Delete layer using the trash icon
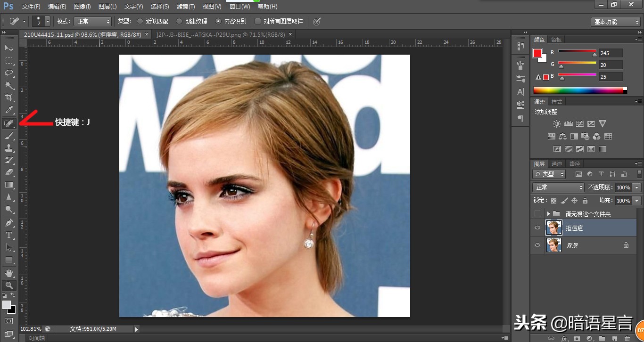The width and height of the screenshot is (644, 342). (x=627, y=338)
